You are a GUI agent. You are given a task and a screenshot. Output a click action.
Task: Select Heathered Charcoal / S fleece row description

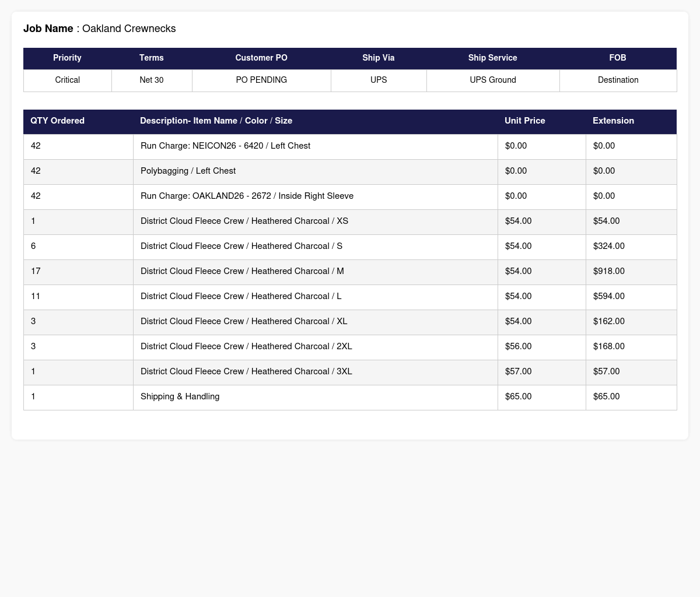[x=242, y=246]
